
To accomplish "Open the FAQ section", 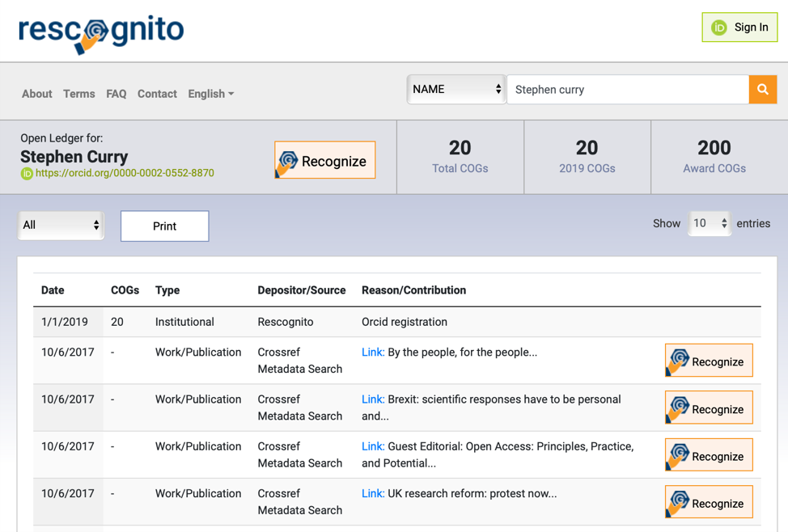I will pyautogui.click(x=116, y=94).
